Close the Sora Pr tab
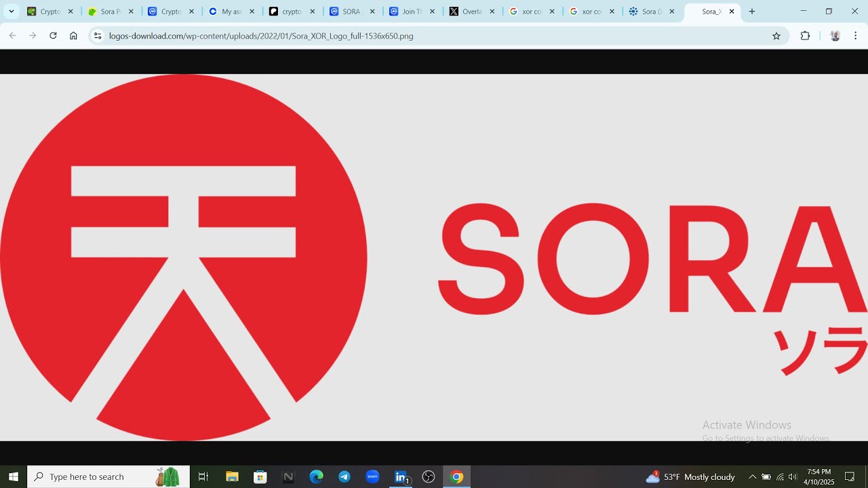This screenshot has height=488, width=868. (131, 12)
